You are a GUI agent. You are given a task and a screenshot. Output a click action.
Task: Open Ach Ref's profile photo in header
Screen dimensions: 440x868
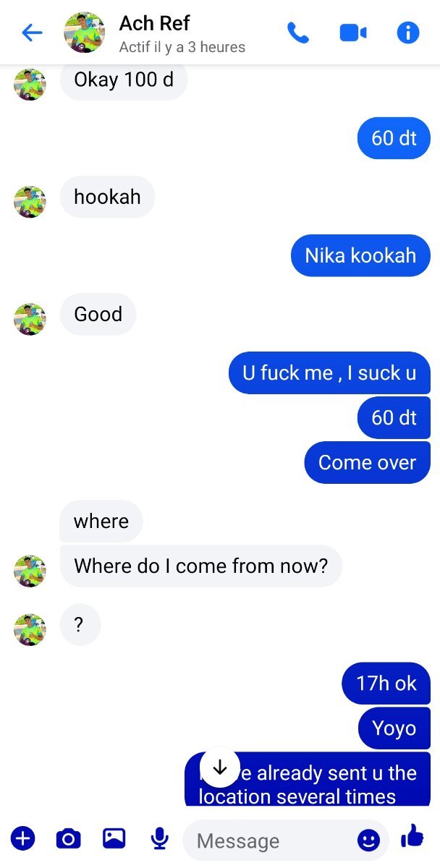point(85,33)
